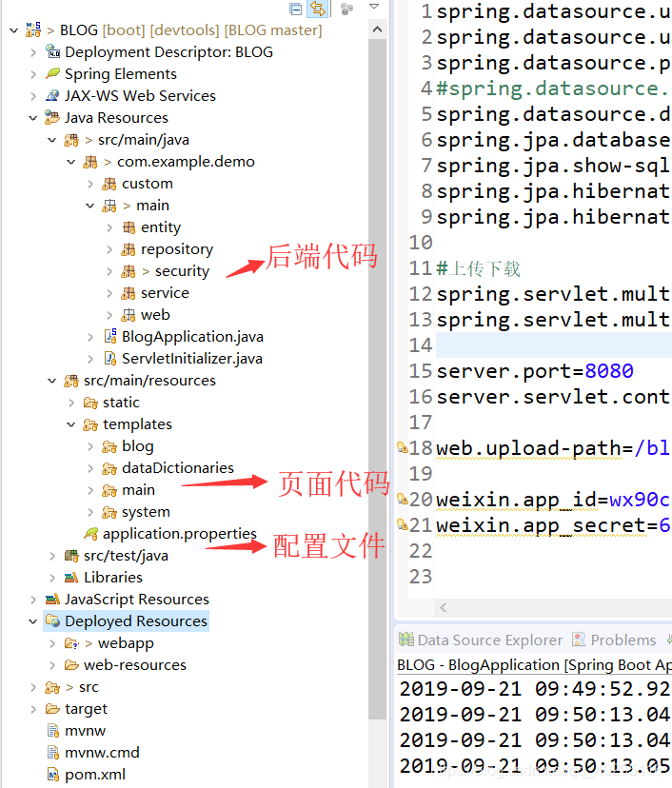Switch to Problems tab
This screenshot has width=672, height=788.
tap(614, 640)
